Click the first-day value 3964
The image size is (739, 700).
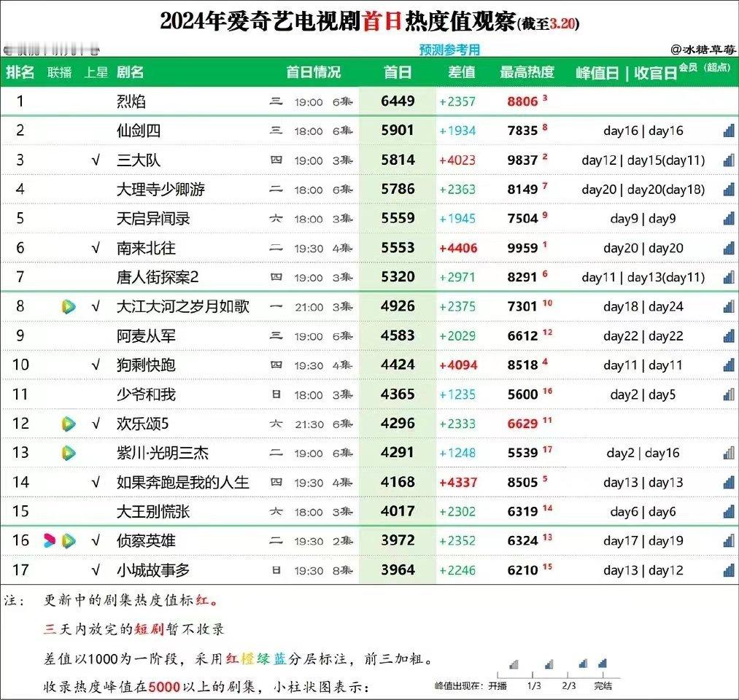(398, 570)
